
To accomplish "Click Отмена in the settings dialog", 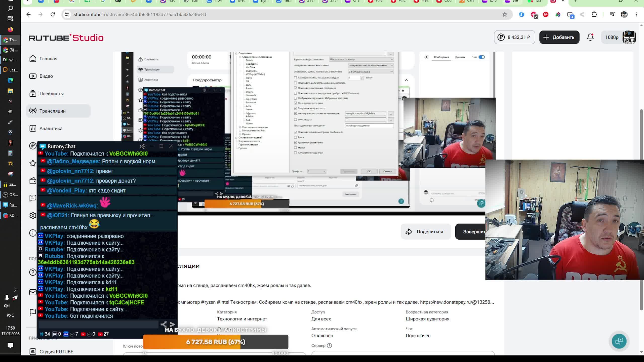I will pos(387,171).
